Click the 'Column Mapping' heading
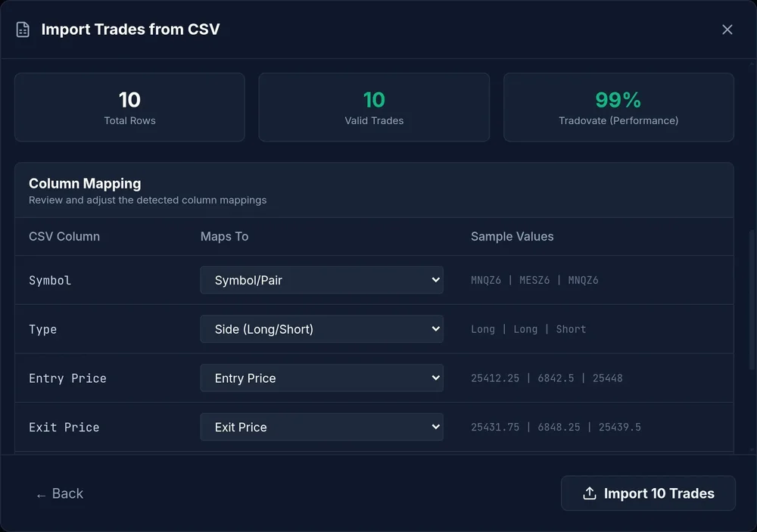 tap(85, 183)
